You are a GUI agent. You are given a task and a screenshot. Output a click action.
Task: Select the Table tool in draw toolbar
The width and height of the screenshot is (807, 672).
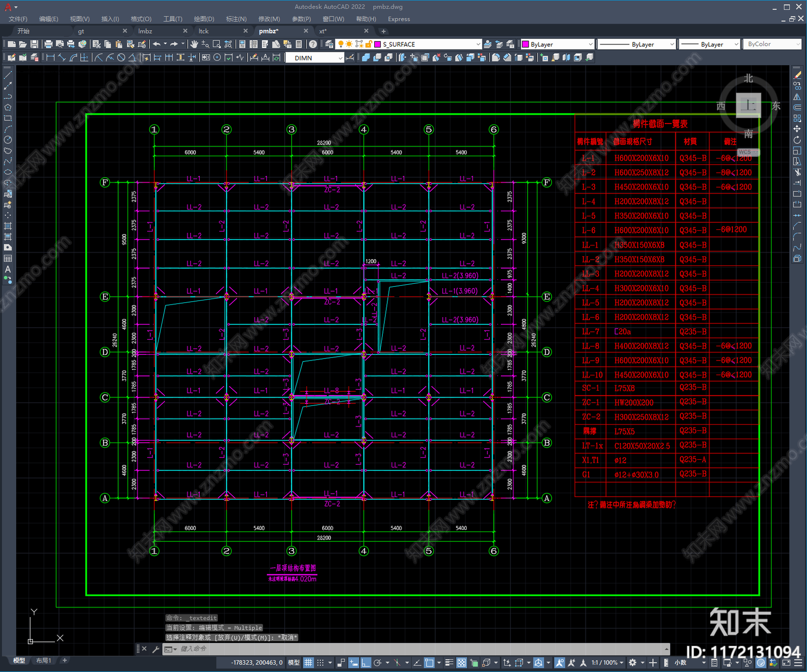point(8,259)
